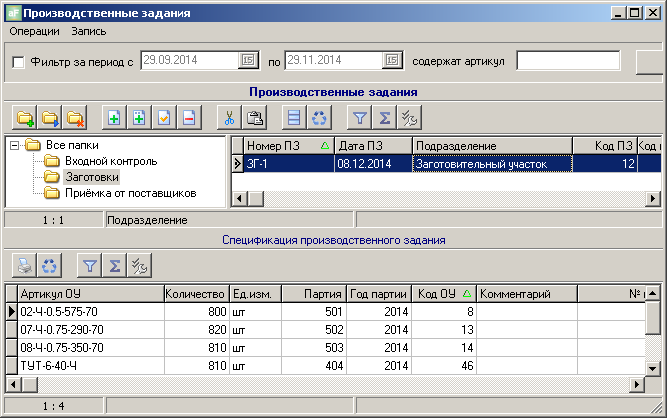Open the 'Операции' menu
This screenshot has width=667, height=418.
[x=35, y=32]
